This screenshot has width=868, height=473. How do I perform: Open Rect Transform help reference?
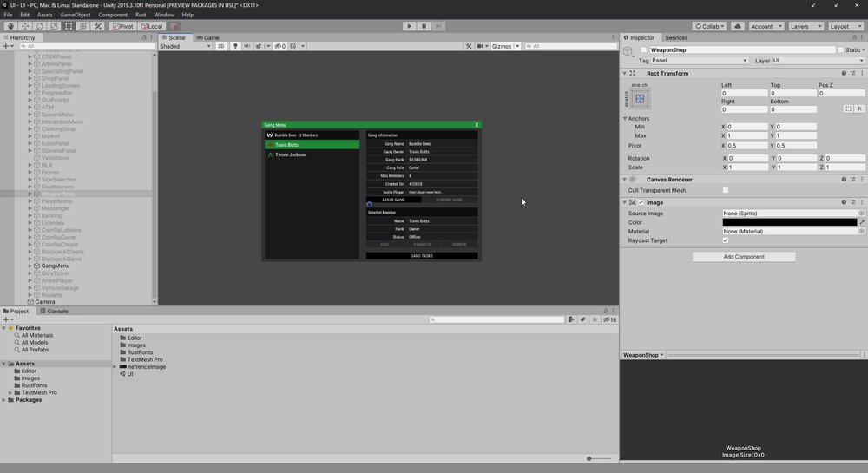(x=844, y=73)
